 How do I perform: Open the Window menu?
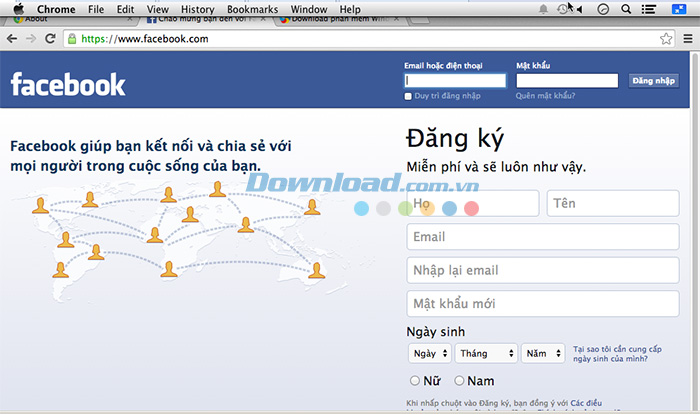[x=309, y=9]
